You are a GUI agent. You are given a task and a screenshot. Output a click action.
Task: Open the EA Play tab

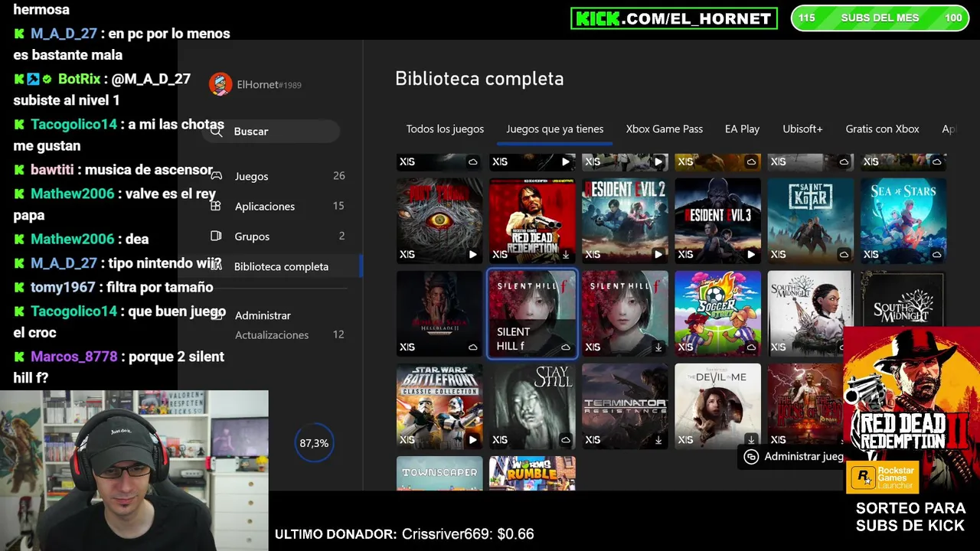pos(743,129)
